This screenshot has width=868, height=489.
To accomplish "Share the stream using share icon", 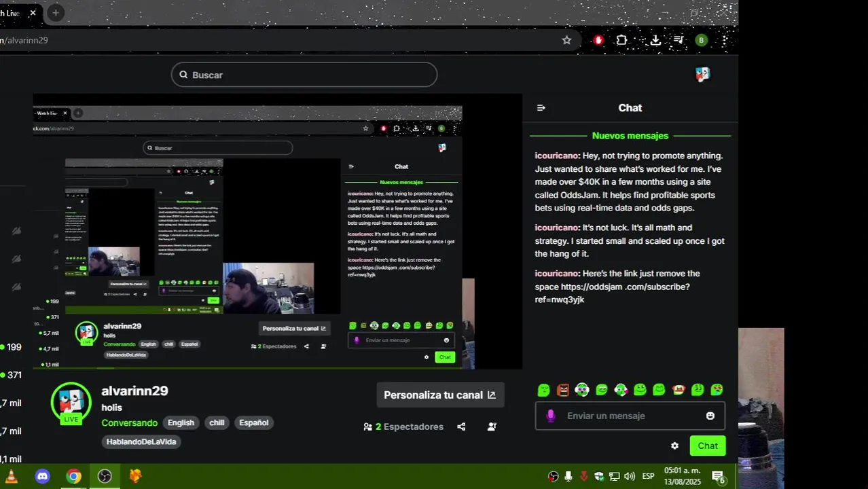I will 461,427.
